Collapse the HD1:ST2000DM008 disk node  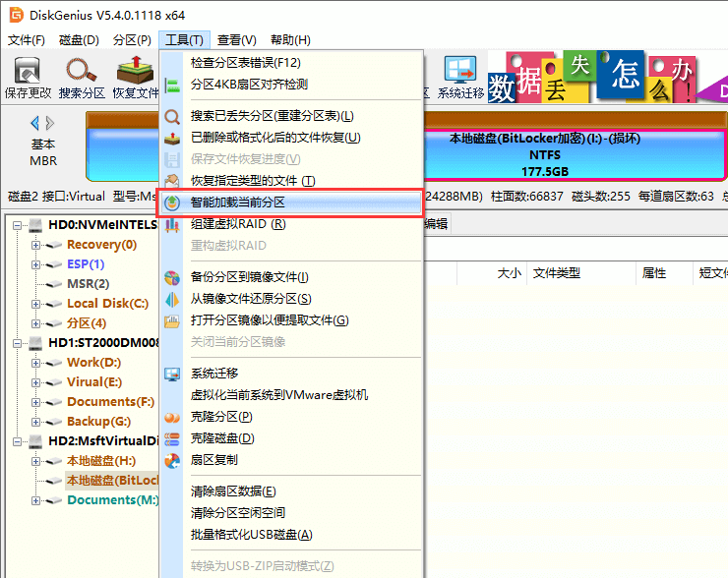point(17,343)
